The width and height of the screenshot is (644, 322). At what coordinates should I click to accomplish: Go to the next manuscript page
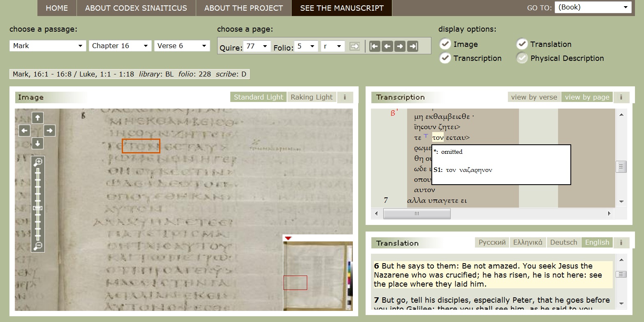tap(400, 46)
